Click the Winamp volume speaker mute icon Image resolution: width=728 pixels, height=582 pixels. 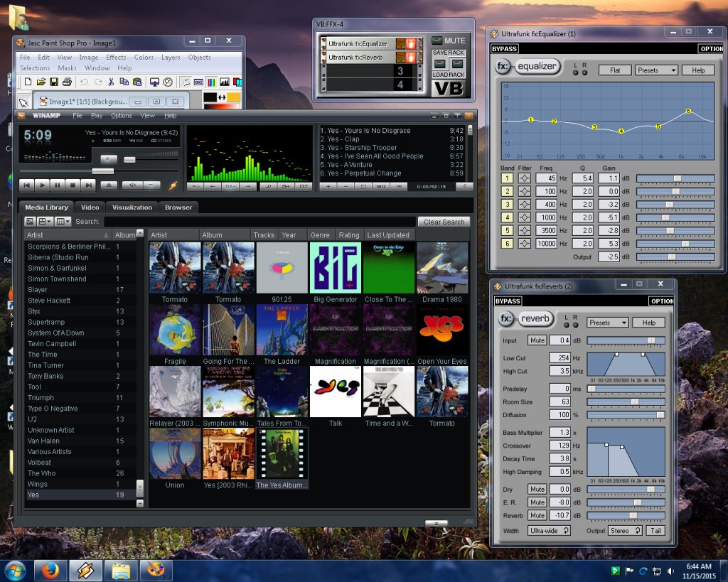click(108, 159)
